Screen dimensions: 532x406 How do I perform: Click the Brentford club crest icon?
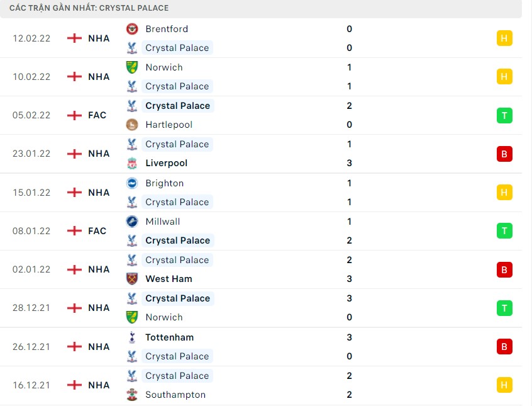click(133, 29)
